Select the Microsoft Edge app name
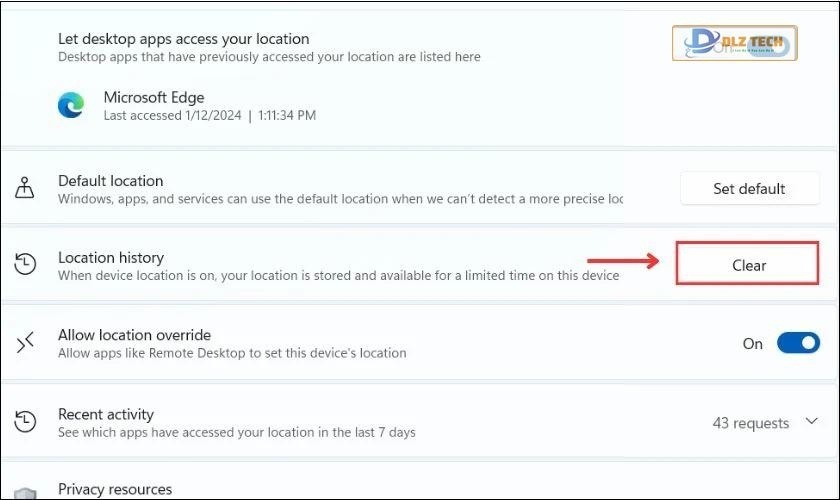840x500 pixels. click(x=154, y=98)
